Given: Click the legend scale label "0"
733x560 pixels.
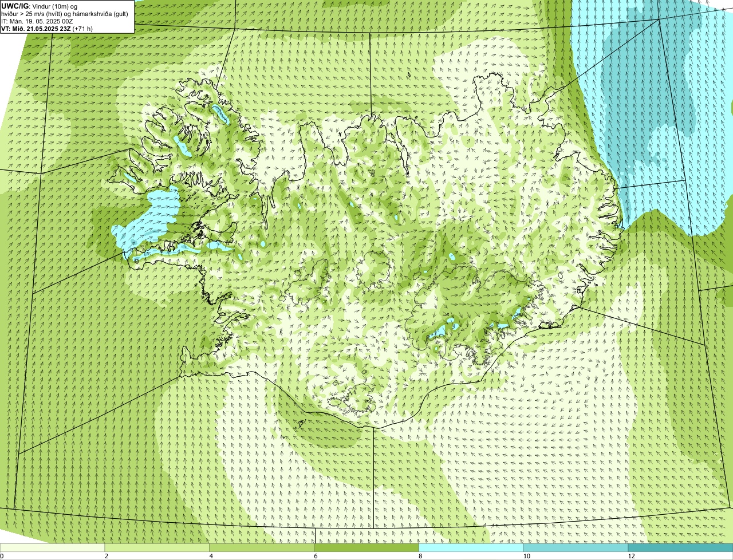Looking at the screenshot, I should (2, 556).
